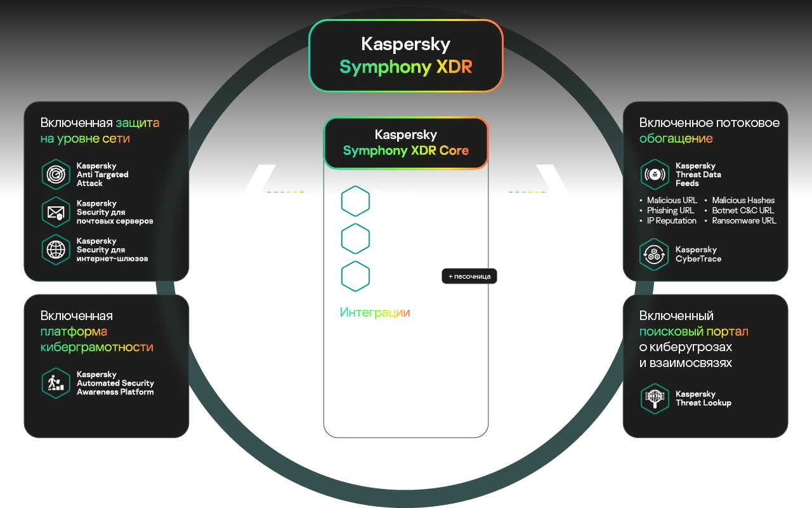Select the Kaspersky Symphony XDR Core header
Screen dimensions: 812x508
point(406,143)
